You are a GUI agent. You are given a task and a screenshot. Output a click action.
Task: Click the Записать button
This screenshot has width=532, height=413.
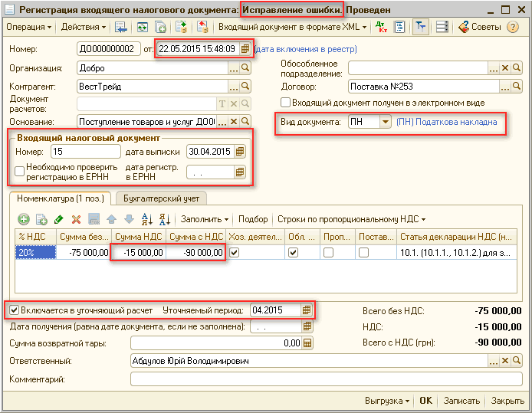(461, 401)
